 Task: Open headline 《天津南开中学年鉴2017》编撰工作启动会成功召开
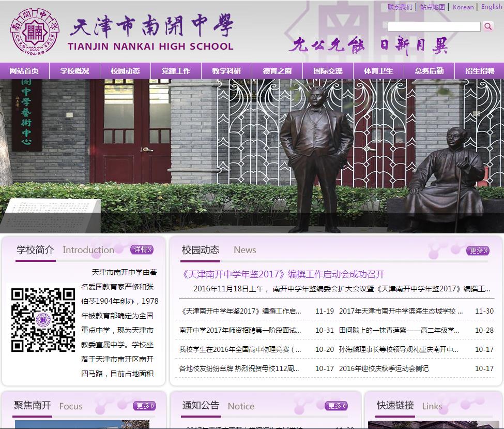click(283, 274)
